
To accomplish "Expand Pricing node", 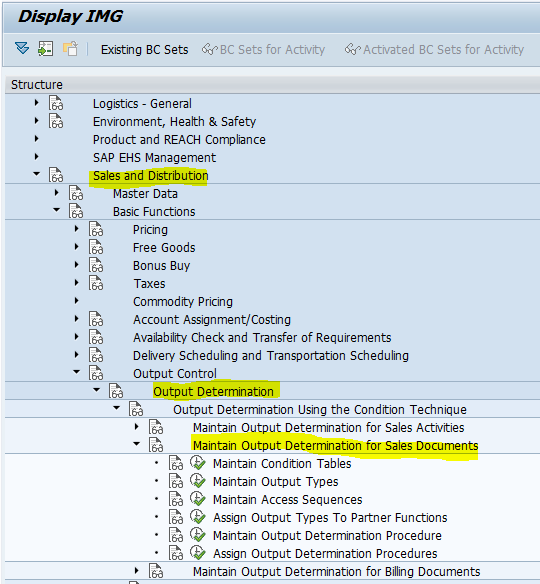I will 76,228.
